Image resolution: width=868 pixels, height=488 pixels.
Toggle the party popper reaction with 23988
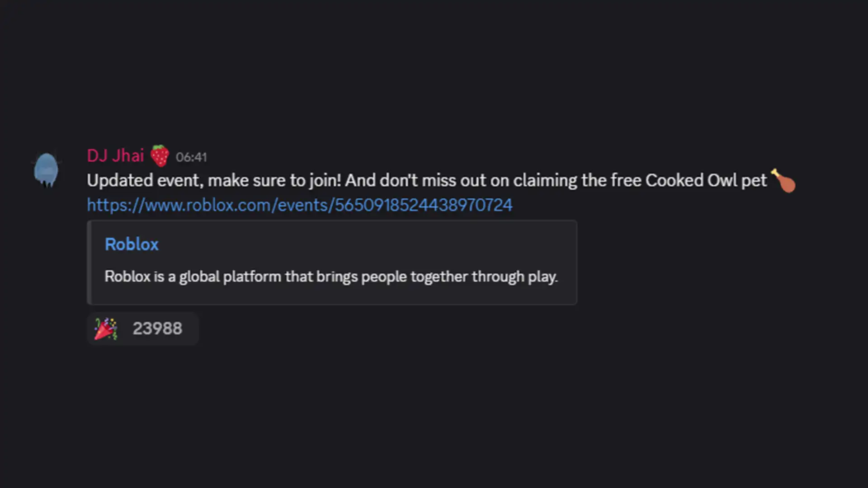pyautogui.click(x=143, y=328)
